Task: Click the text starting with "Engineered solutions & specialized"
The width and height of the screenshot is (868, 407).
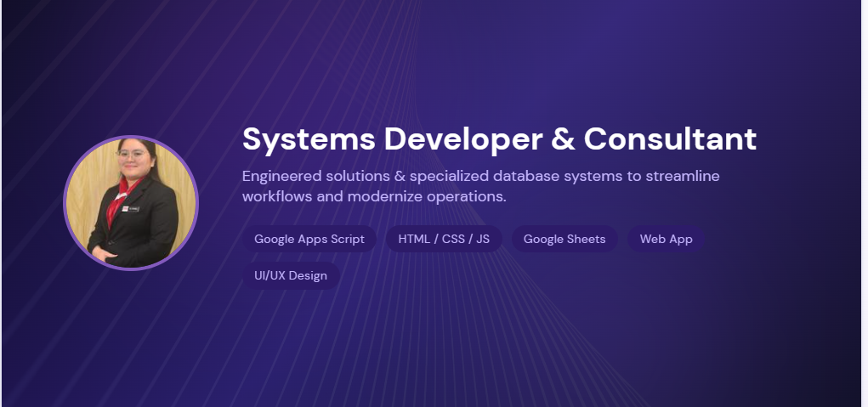Action: pyautogui.click(x=480, y=186)
